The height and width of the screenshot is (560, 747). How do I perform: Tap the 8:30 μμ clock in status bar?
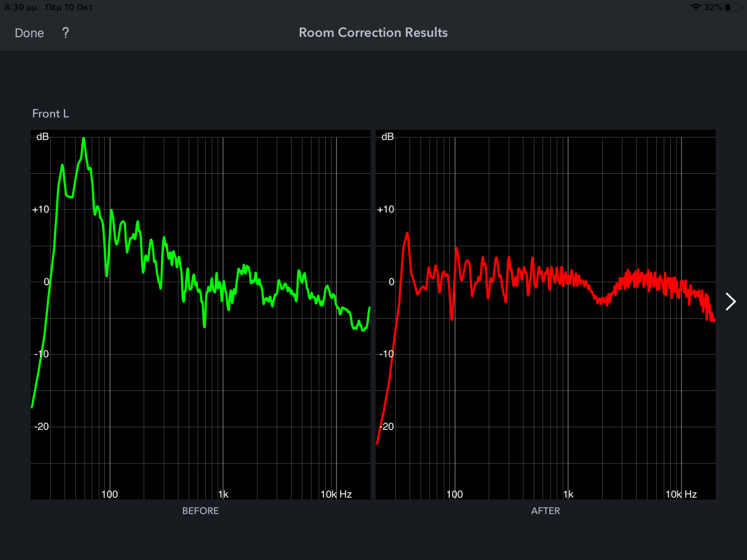21,7
